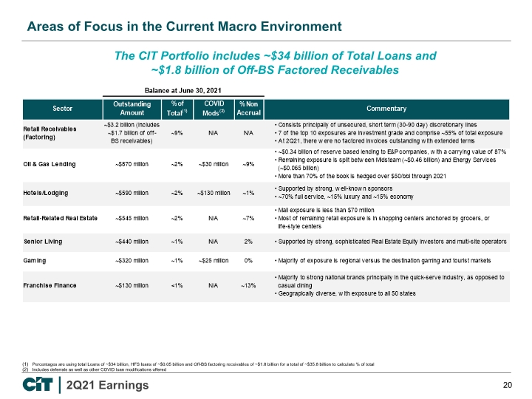Click the page number 20
This screenshot has width=532, height=399.
coord(508,385)
